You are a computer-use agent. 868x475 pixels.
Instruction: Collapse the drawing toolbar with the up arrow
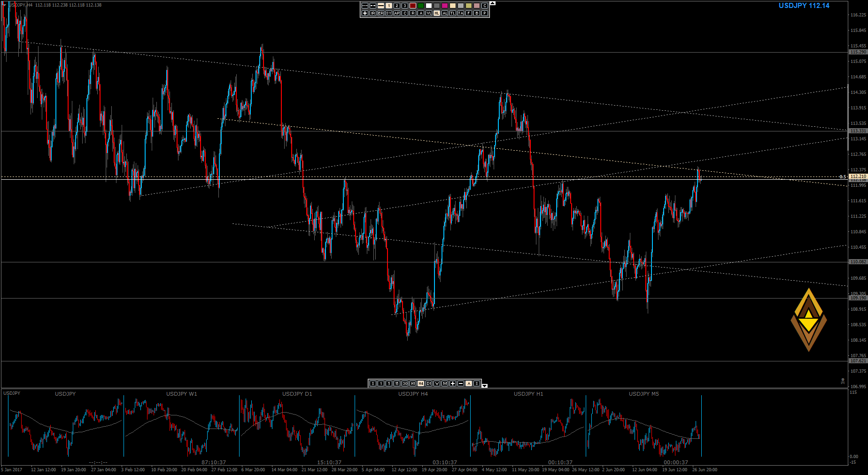(x=493, y=3)
